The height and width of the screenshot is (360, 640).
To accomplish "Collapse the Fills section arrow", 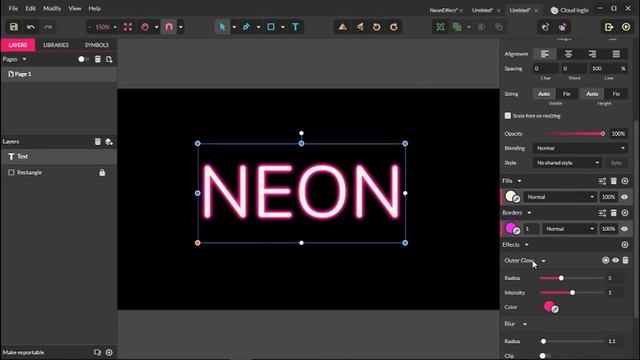I will pos(519,181).
